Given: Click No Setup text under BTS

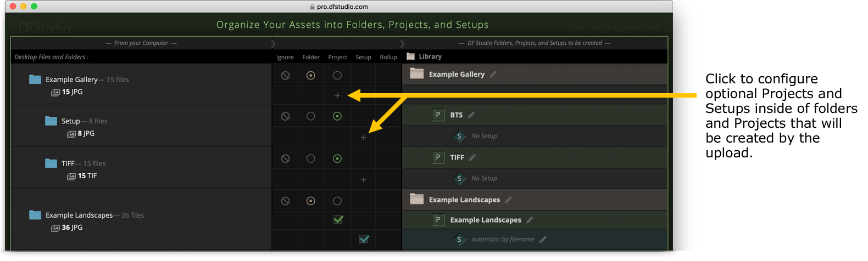Looking at the screenshot, I should click(x=484, y=136).
